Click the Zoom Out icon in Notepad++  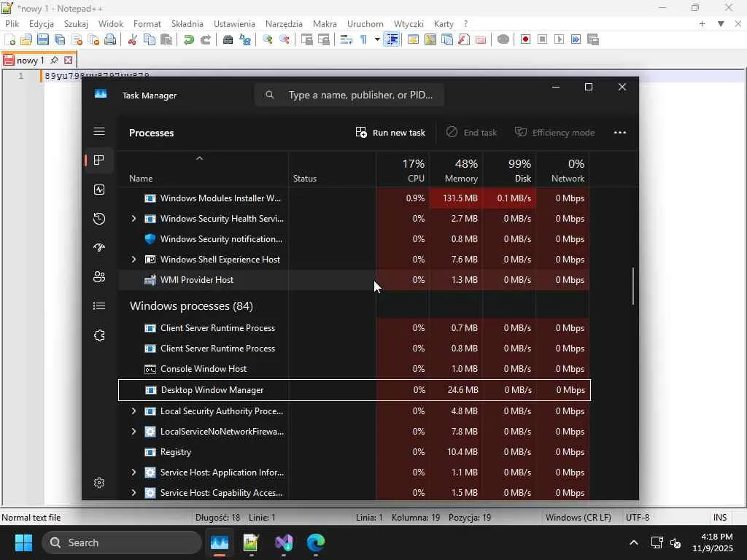tap(285, 39)
